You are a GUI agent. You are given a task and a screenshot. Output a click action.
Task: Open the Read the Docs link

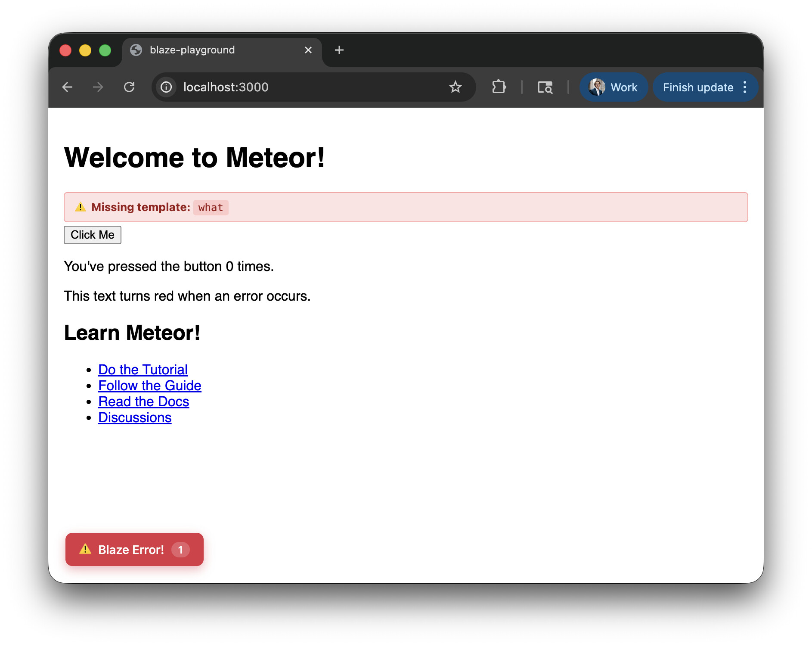(x=143, y=401)
